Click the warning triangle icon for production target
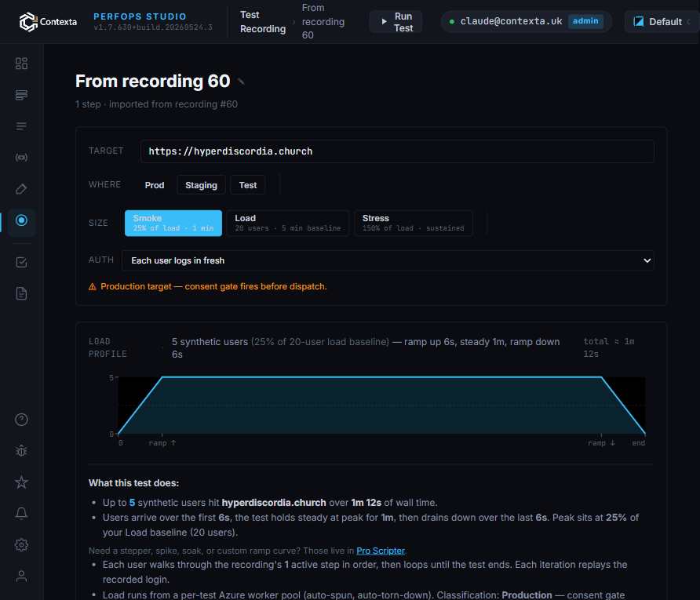This screenshot has height=600, width=700. tap(93, 287)
